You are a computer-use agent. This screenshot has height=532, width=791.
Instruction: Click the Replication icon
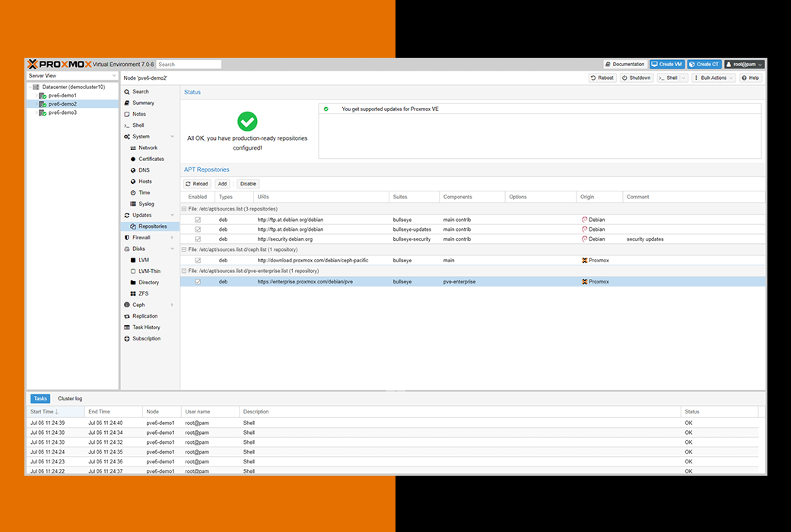tap(126, 316)
